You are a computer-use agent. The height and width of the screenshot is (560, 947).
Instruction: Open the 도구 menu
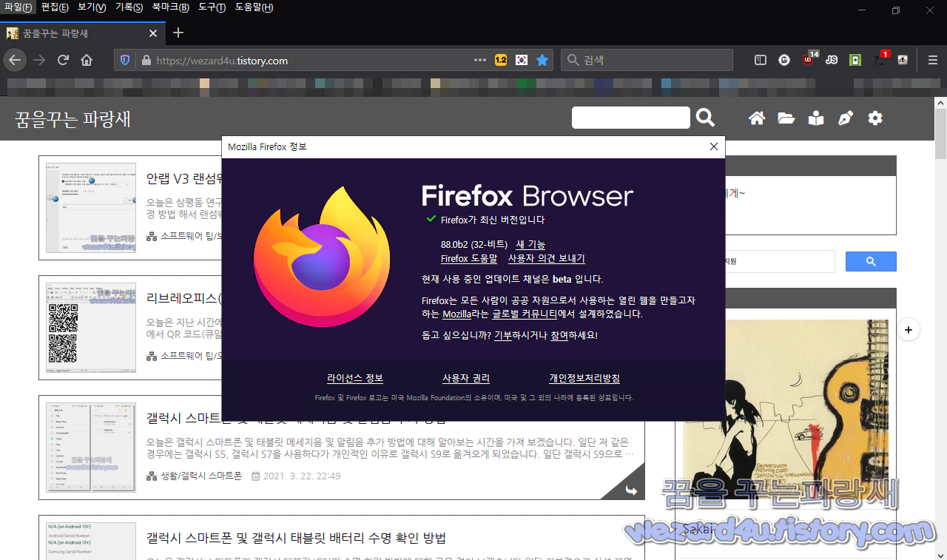coord(212,7)
